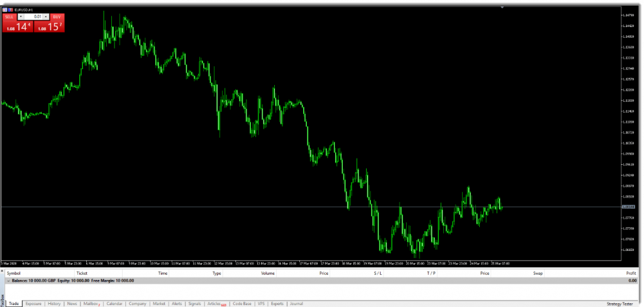The image size is (644, 307).
Task: Click the one-click trading panel icon
Action: (x=5, y=9)
